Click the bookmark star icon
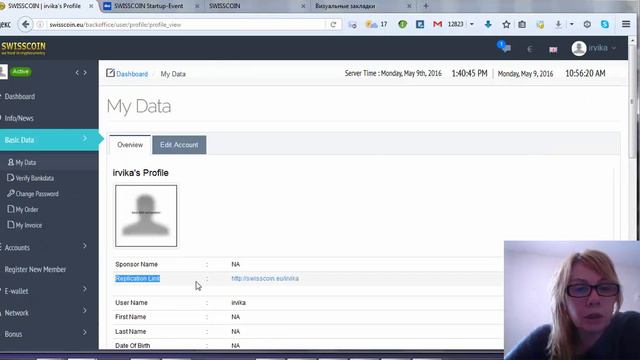Image resolution: width=640 pixels, height=360 pixels. 506,24
